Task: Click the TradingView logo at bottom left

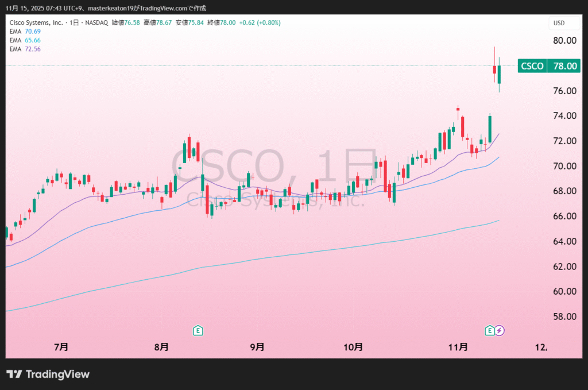Action: [48, 374]
